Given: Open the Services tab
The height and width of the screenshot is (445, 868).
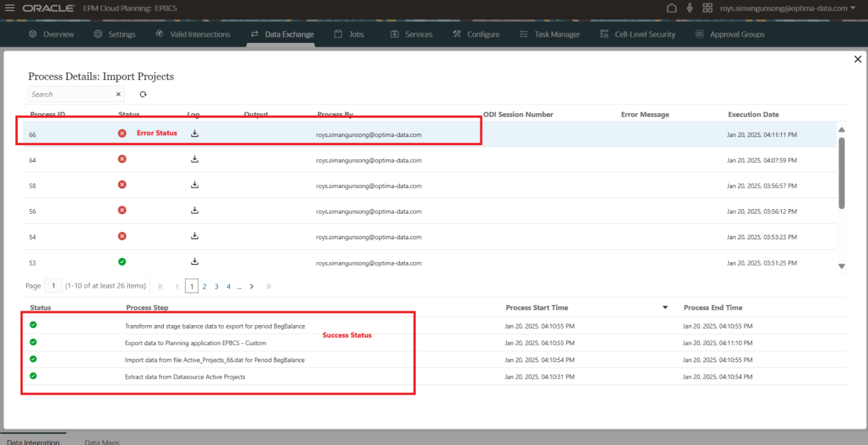Looking at the screenshot, I should [x=411, y=34].
